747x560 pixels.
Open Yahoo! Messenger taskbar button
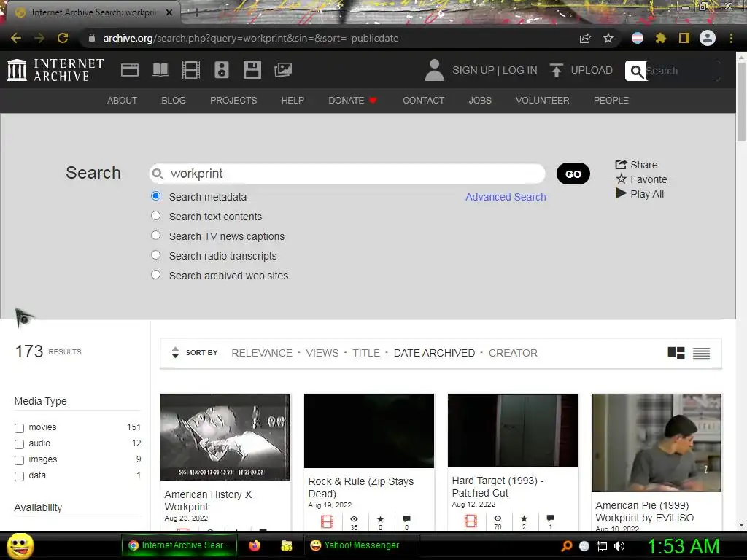pyautogui.click(x=361, y=545)
